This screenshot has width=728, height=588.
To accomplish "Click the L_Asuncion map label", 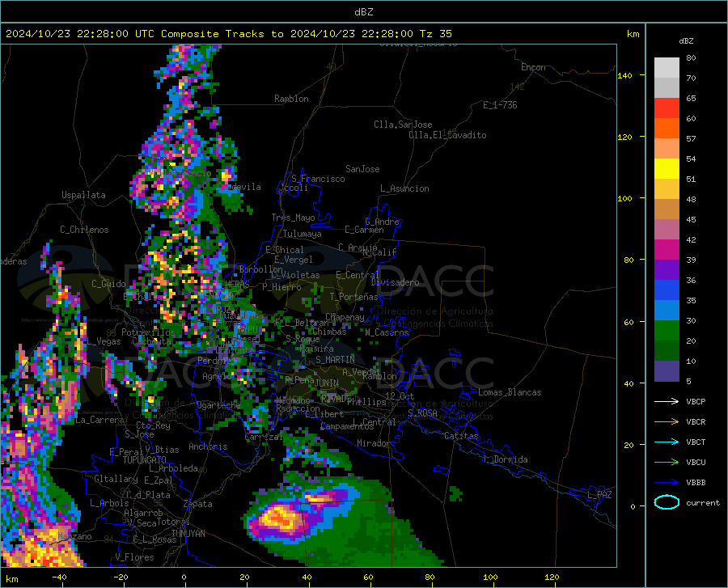I will tap(404, 188).
